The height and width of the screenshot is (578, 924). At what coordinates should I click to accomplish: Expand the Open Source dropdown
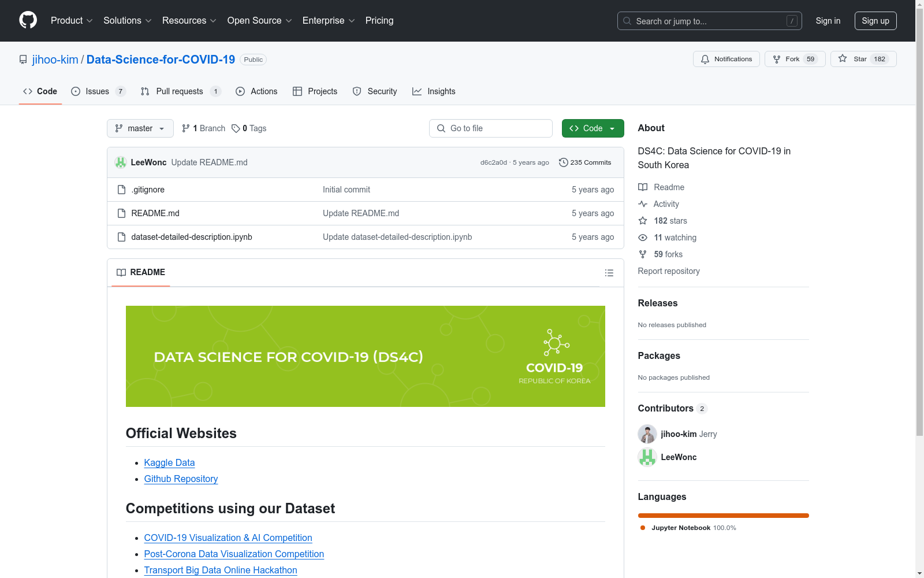pyautogui.click(x=260, y=21)
